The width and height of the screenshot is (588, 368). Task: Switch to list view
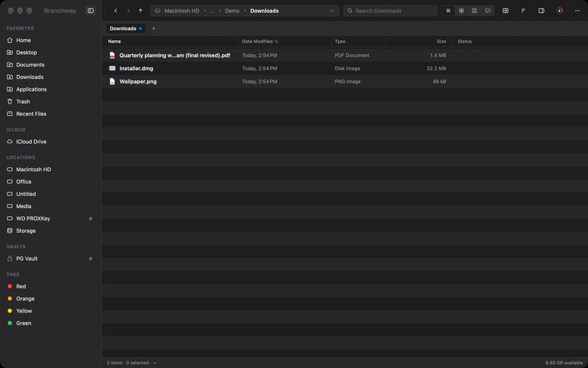448,11
